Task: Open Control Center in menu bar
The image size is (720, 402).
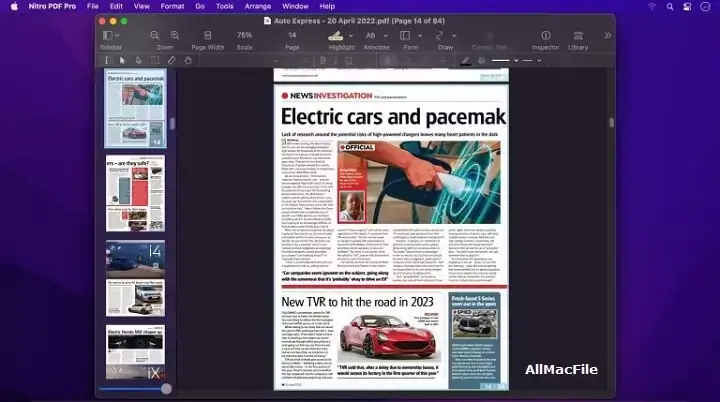Action: 687,6
